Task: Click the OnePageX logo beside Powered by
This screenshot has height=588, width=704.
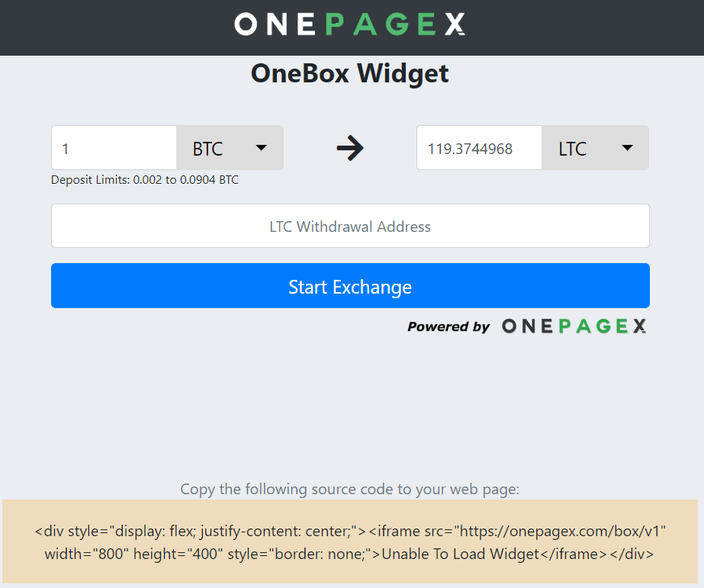Action: pyautogui.click(x=574, y=326)
